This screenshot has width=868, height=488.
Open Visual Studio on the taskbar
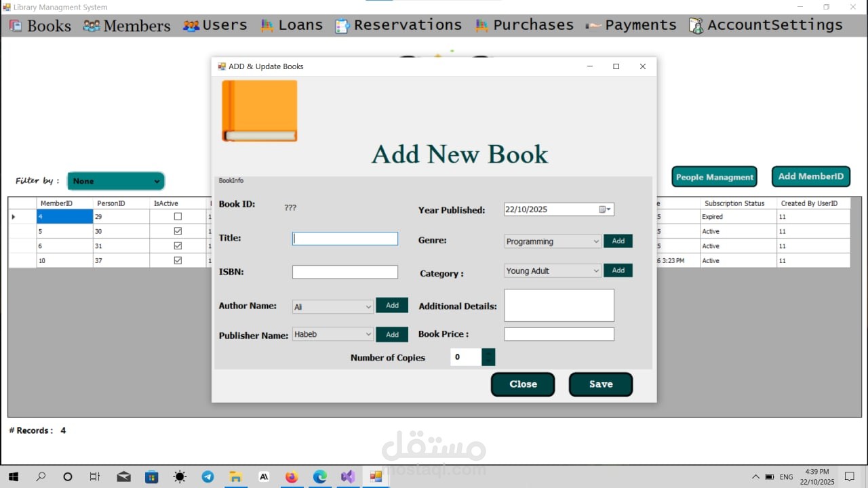pyautogui.click(x=348, y=476)
